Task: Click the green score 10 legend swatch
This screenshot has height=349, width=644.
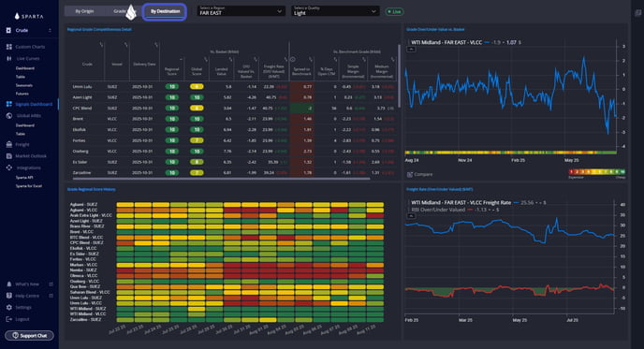Action: pos(622,171)
